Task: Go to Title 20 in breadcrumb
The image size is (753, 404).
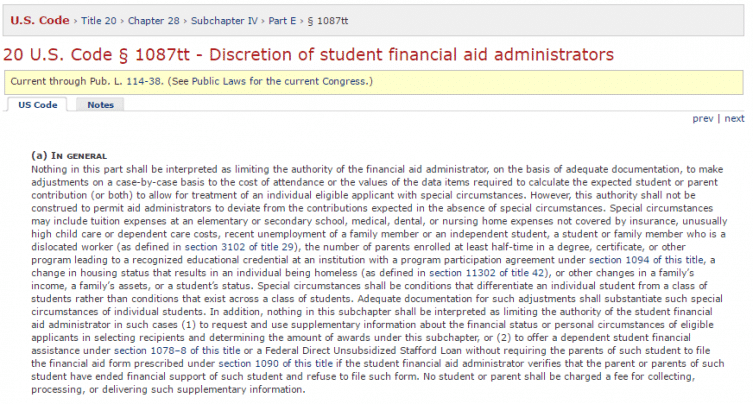Action: tap(98, 21)
